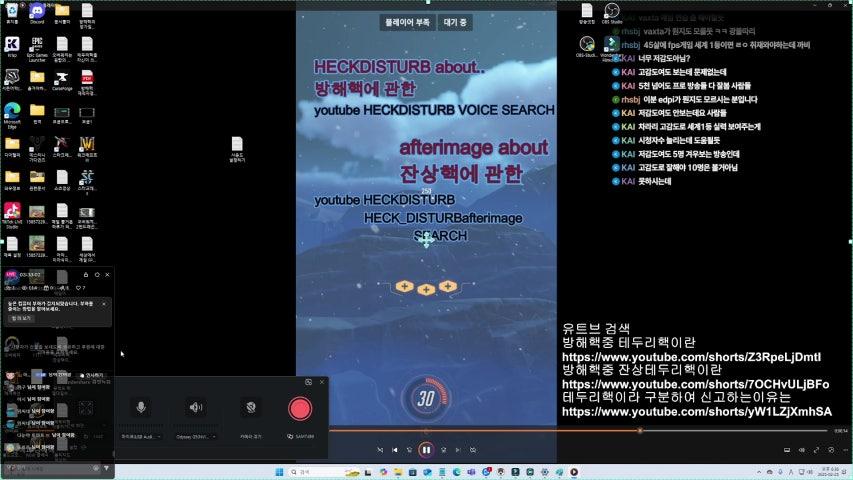Select the Epic Games Launcher shortcut
853x480 pixels.
tap(37, 48)
